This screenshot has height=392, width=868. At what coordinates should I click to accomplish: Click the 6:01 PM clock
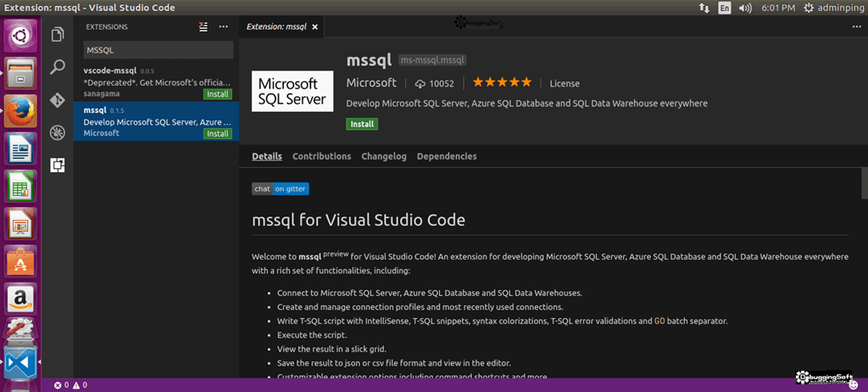(x=778, y=8)
